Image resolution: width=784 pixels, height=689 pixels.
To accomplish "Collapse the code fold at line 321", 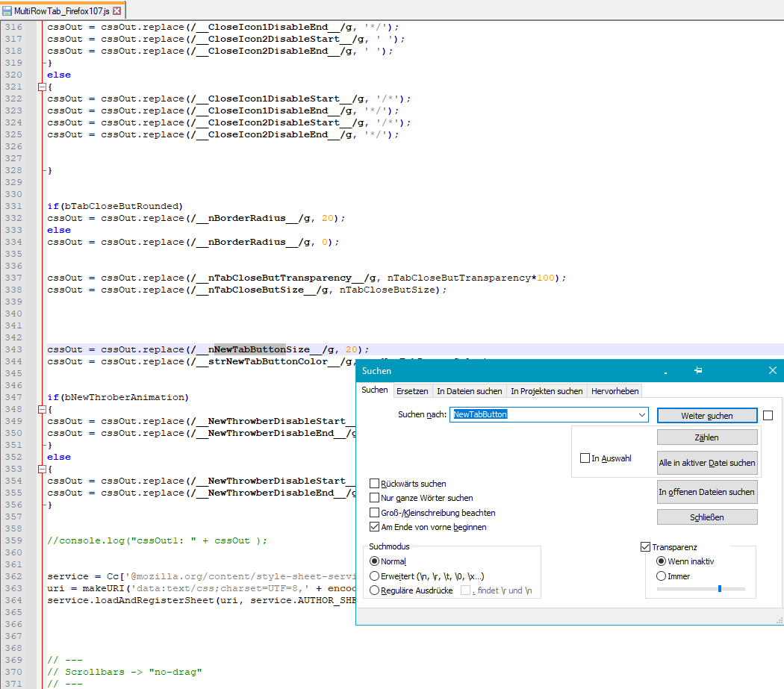I will tap(42, 87).
